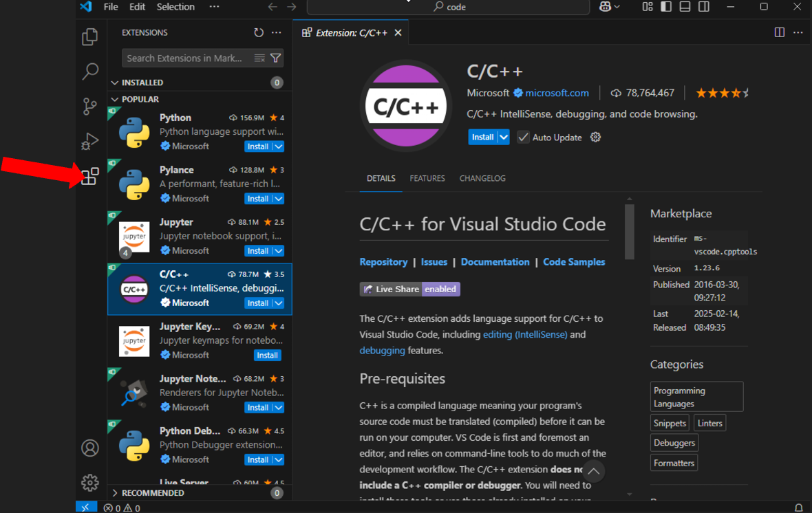The width and height of the screenshot is (812, 513).
Task: Open the editing (IntelliSense) link
Action: (525, 334)
